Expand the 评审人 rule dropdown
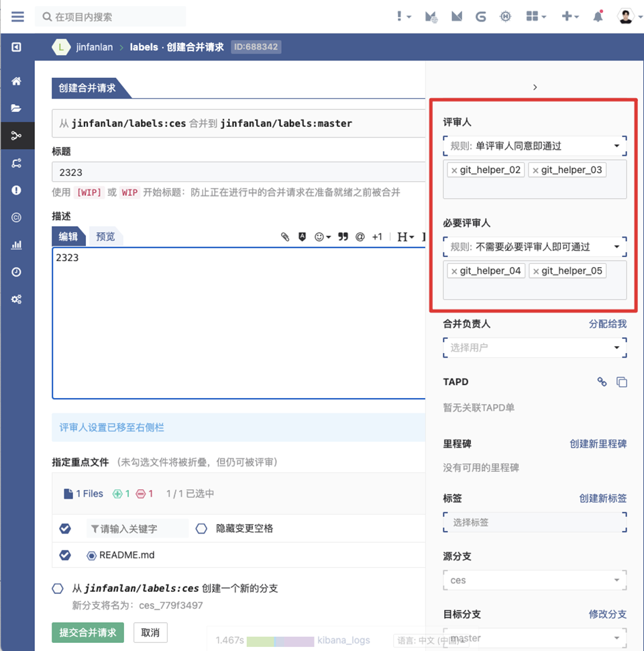The width and height of the screenshot is (644, 651). pos(535,146)
